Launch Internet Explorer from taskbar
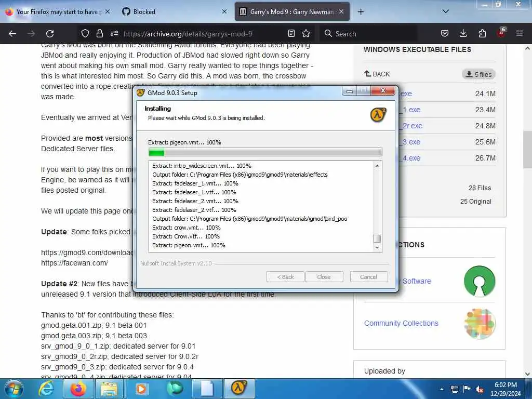This screenshot has height=399, width=532. click(x=46, y=389)
